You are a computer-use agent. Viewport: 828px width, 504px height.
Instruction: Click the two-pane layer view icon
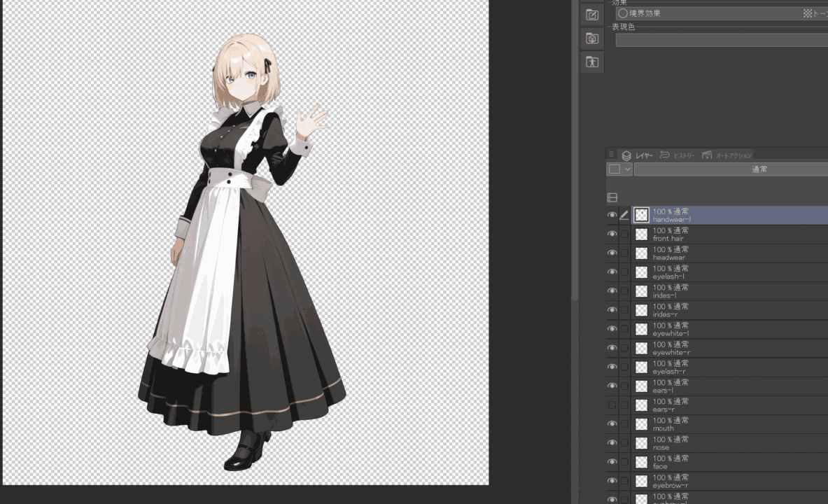pos(612,197)
